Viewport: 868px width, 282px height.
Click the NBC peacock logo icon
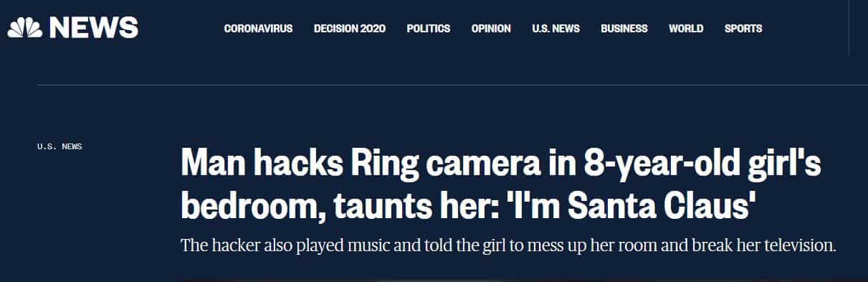coord(26,29)
